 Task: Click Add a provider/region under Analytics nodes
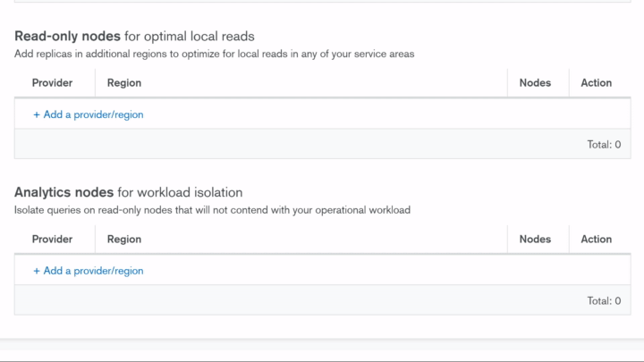[93, 271]
